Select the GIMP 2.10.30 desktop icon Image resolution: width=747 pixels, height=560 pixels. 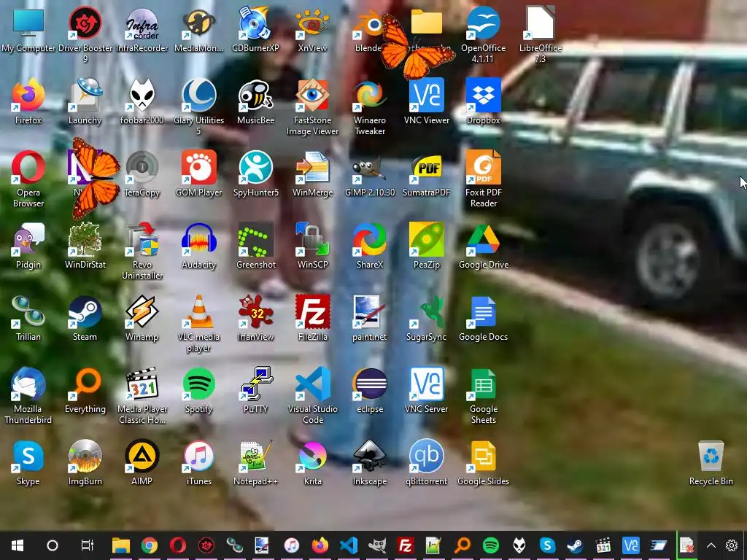(x=370, y=174)
